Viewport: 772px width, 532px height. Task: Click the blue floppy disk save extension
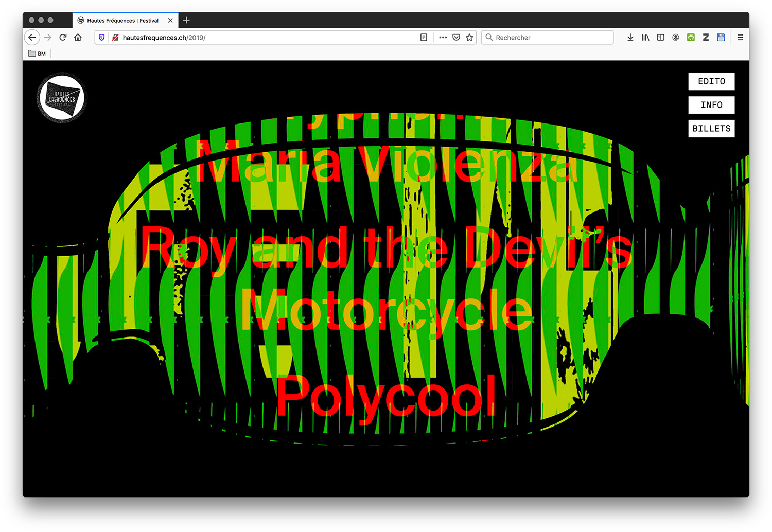721,38
